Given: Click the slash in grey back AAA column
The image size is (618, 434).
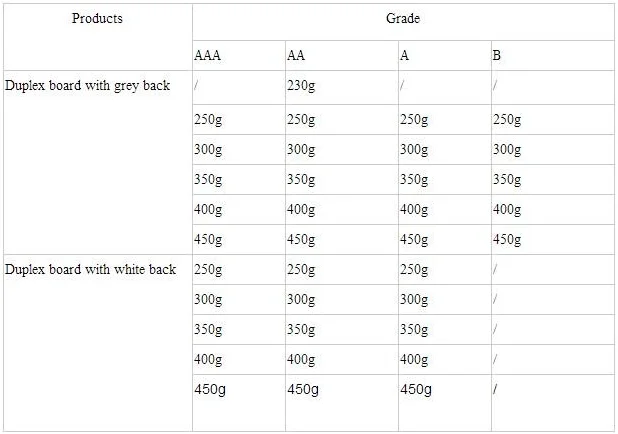Looking at the screenshot, I should click(197, 86).
